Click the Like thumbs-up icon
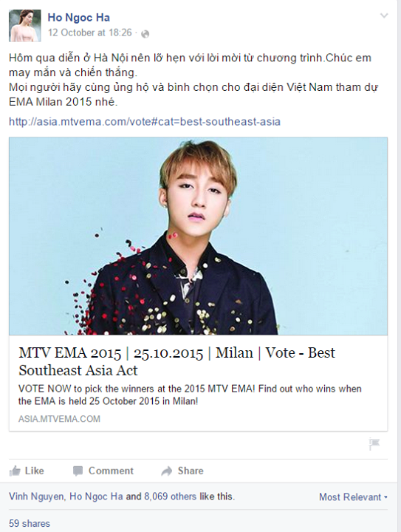401x532 pixels. [15, 471]
